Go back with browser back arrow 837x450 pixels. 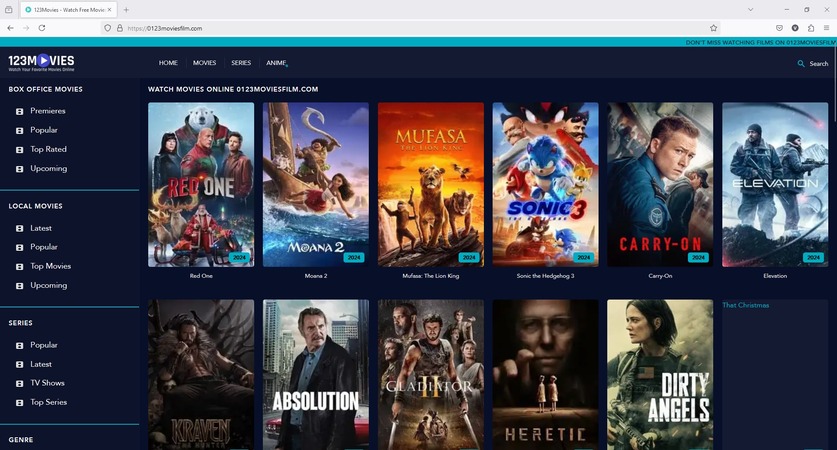tap(11, 28)
